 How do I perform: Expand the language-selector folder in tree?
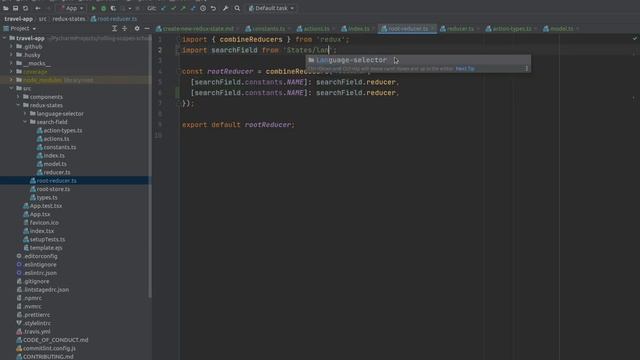coord(25,113)
